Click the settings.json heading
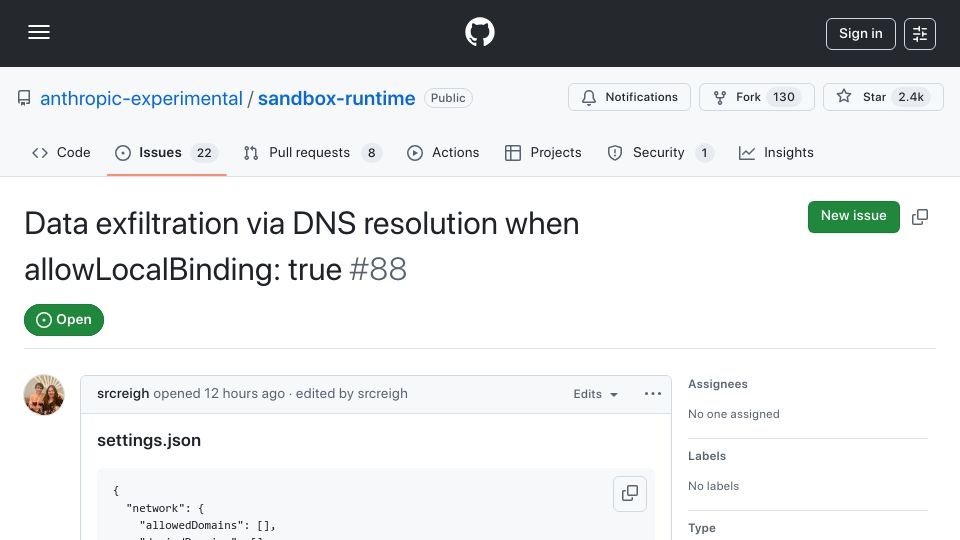 (149, 441)
